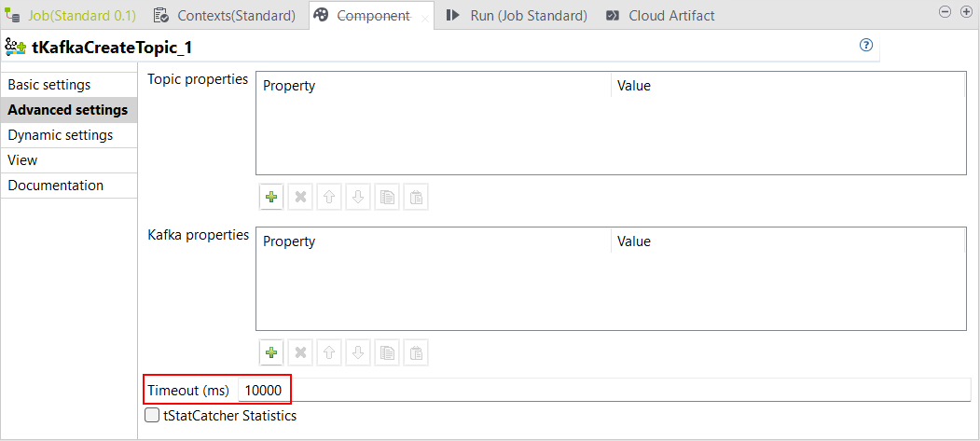980x441 pixels.
Task: Click move up arrow under Topic properties
Action: 329,198
